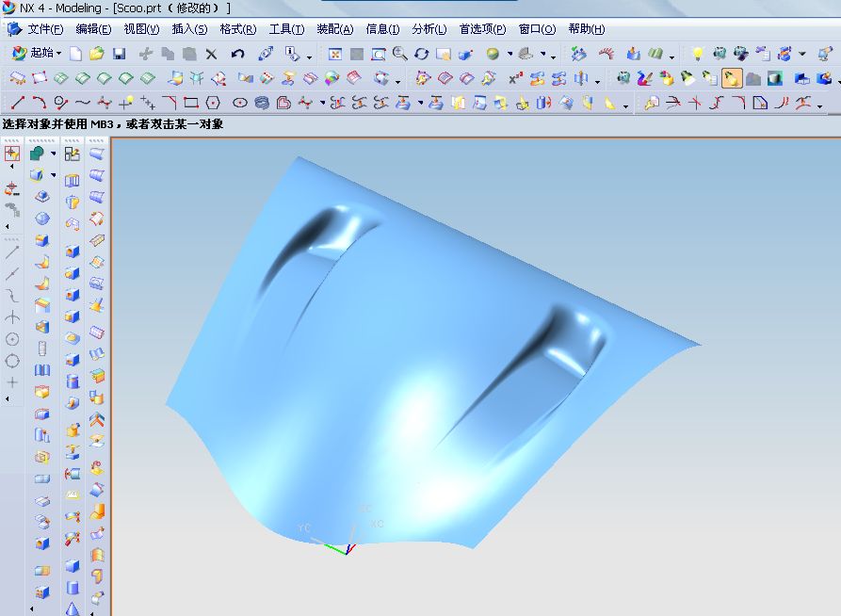Expand the free-form surface toolbar options arrow
The image size is (841, 616).
click(397, 82)
